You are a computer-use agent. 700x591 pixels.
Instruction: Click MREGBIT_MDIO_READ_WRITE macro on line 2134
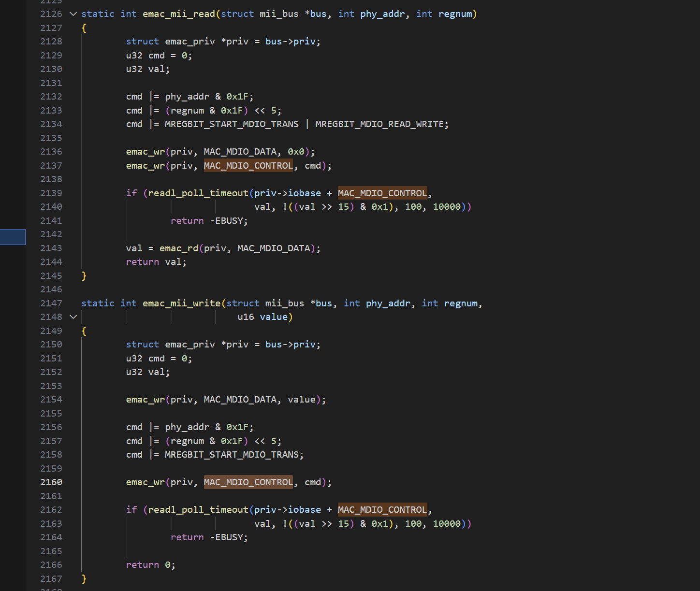[x=379, y=124]
